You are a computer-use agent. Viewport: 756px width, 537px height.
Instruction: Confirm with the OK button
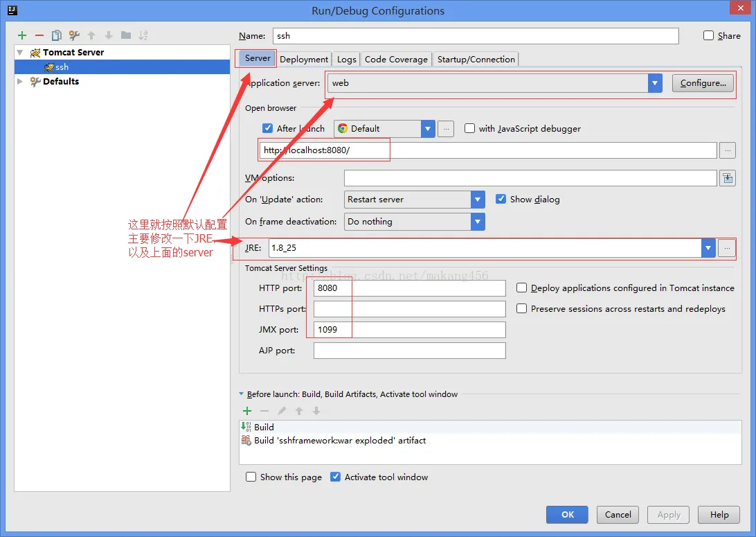point(567,514)
